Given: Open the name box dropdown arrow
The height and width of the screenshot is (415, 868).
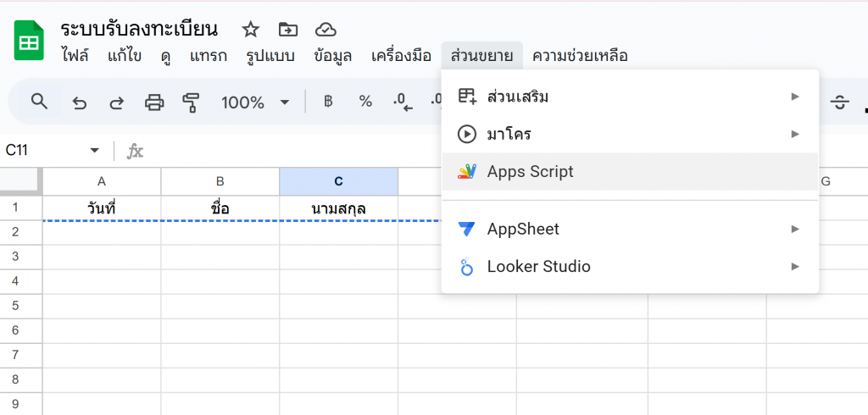Looking at the screenshot, I should coord(95,151).
